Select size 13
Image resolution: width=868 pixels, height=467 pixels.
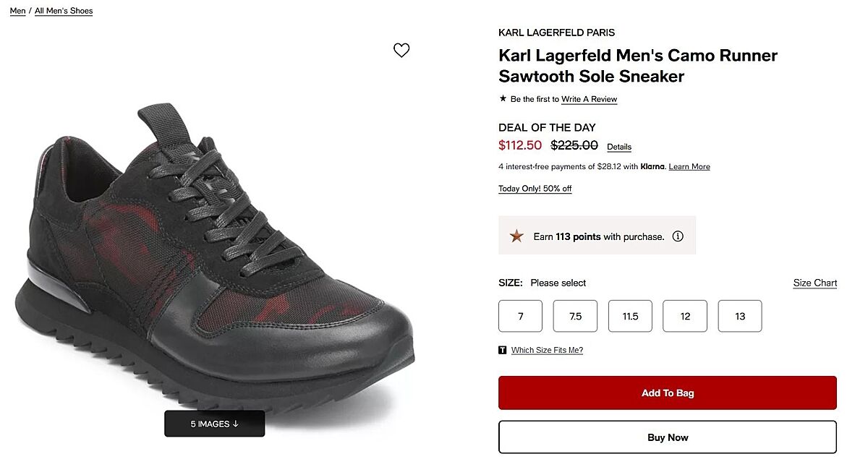click(740, 316)
